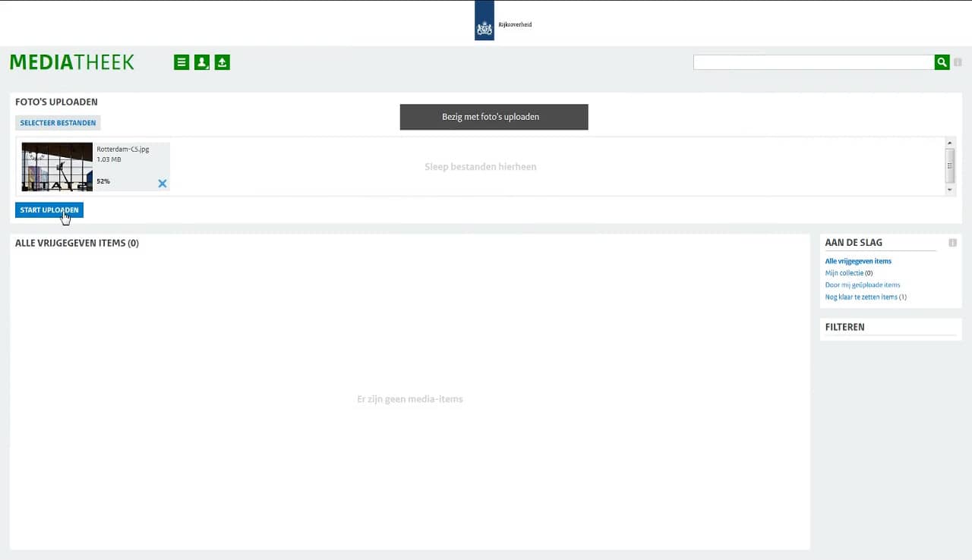Screen dimensions: 972x560
Task: Click the Rotterdam-CS.jpg thumbnail image
Action: [x=57, y=166]
